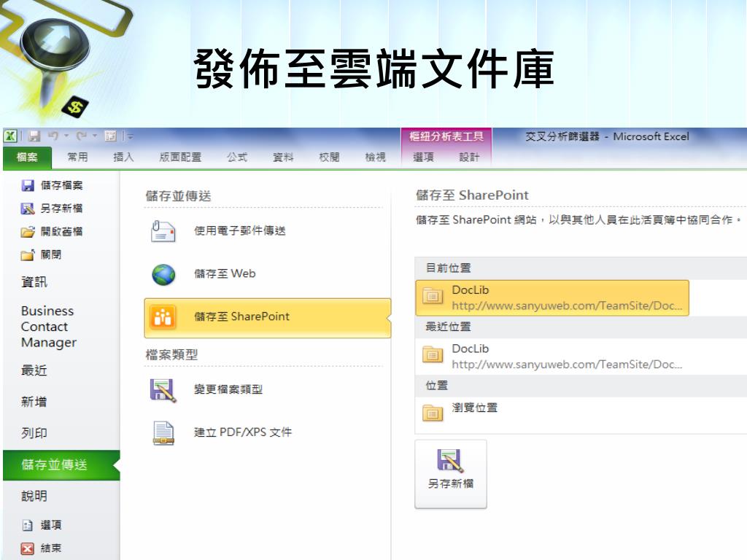Click the orange 儲存至 SharePoint people icon
This screenshot has width=747, height=560.
coord(163,317)
